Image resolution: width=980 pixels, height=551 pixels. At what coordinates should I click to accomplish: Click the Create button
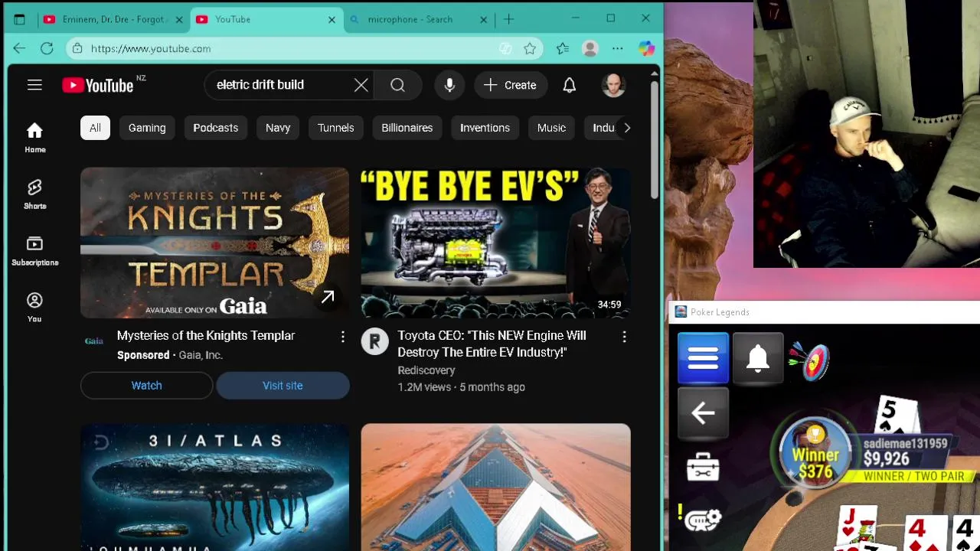click(510, 85)
